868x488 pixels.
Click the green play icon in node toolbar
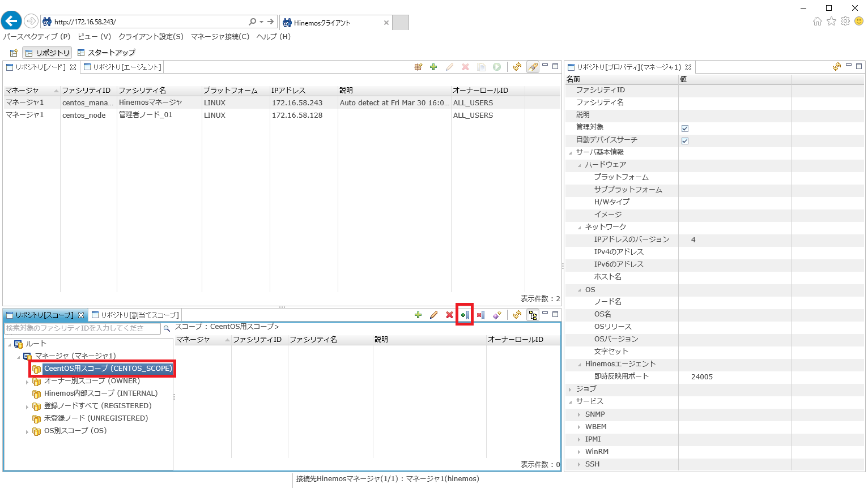(x=497, y=67)
